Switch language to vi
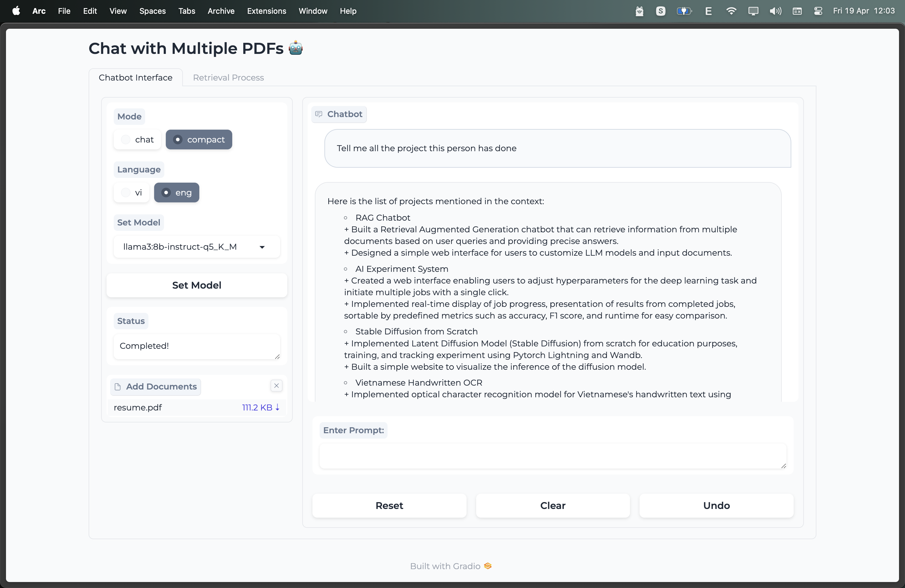The width and height of the screenshot is (905, 588). point(126,193)
